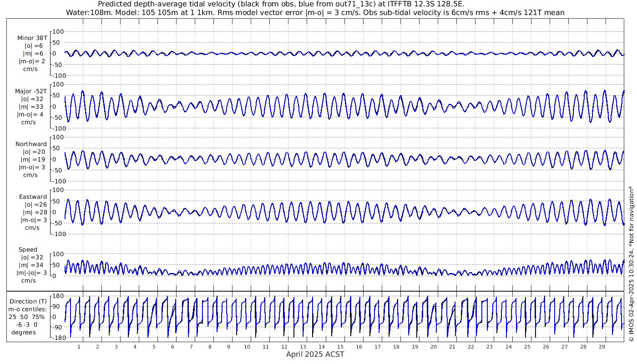The height and width of the screenshot is (364, 637).
Task: Select day "1" on the date axis
Action: (x=79, y=347)
